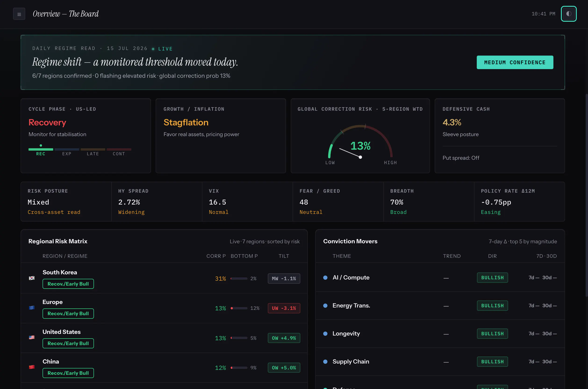The image size is (588, 389).
Task: Click the Medium Confidence badge
Action: click(x=515, y=62)
